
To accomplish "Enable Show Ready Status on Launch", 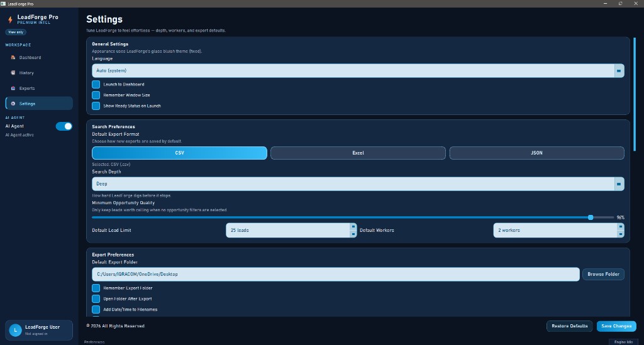I will click(x=96, y=106).
